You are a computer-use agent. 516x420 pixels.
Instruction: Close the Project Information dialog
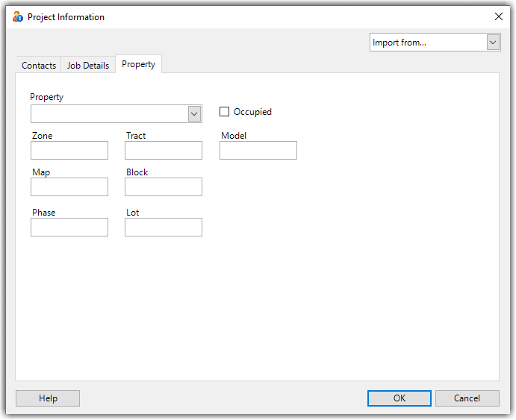pos(499,16)
